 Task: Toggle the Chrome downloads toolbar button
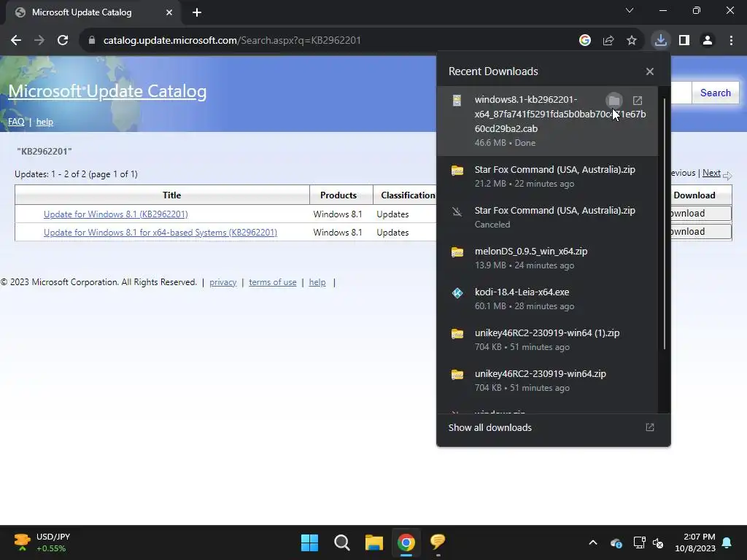[x=661, y=41]
